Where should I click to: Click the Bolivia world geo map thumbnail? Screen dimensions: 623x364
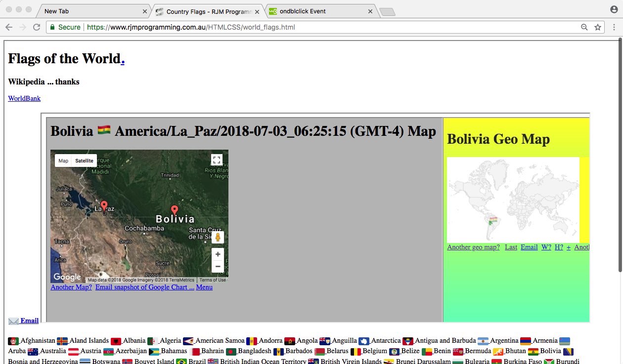[x=513, y=200]
